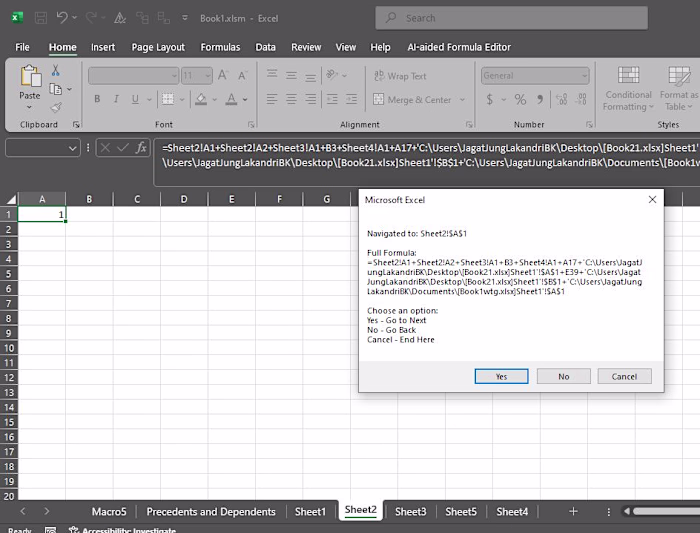Click the Copy icon
Screen dimensions: 700x533
pyautogui.click(x=55, y=89)
